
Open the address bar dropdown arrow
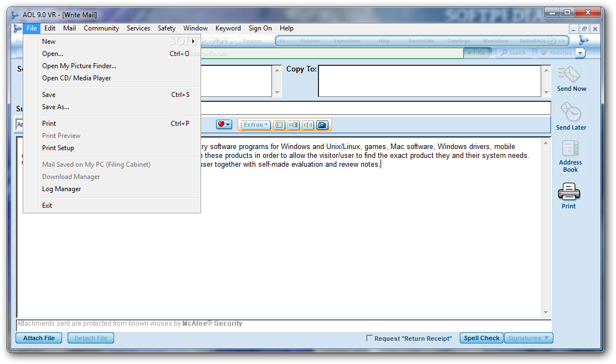469,53
